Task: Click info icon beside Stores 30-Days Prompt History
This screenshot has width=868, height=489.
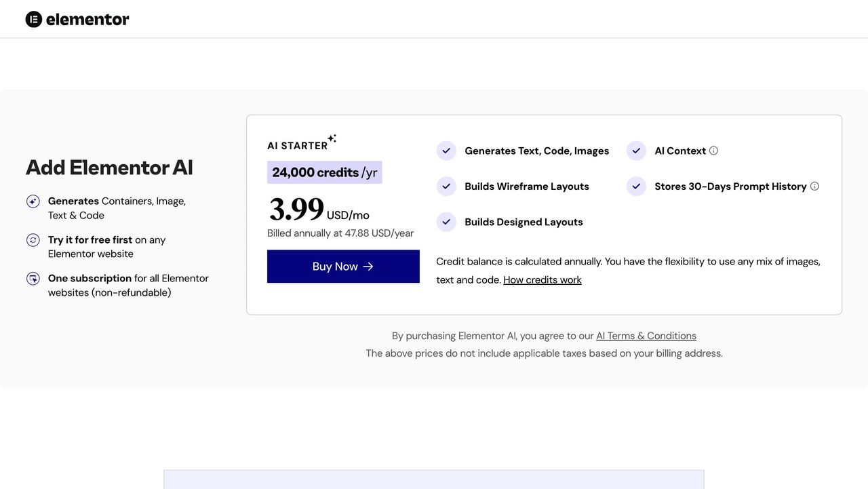Action: coord(814,186)
